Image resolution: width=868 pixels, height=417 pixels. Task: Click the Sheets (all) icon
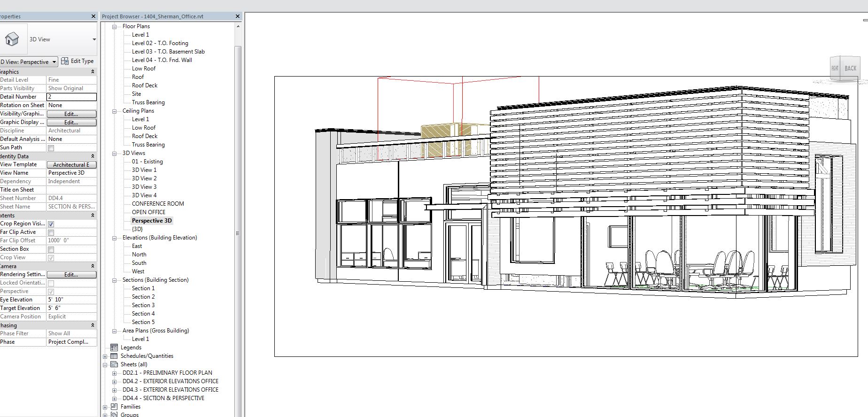[x=114, y=364]
